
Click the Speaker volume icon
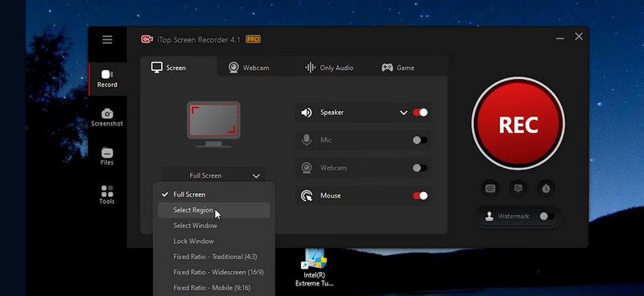[x=307, y=113]
